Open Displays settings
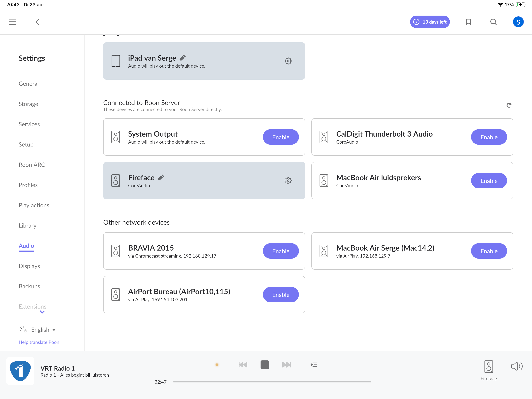This screenshot has height=399, width=532. 29,266
